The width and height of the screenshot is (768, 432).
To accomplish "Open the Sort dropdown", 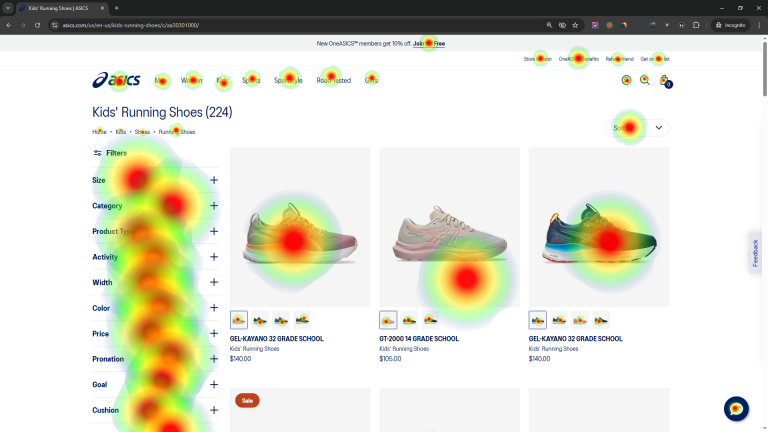I will pos(637,128).
